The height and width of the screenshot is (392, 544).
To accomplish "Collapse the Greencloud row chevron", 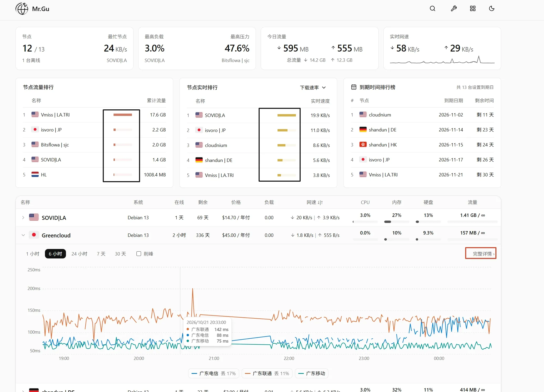I will 23,235.
